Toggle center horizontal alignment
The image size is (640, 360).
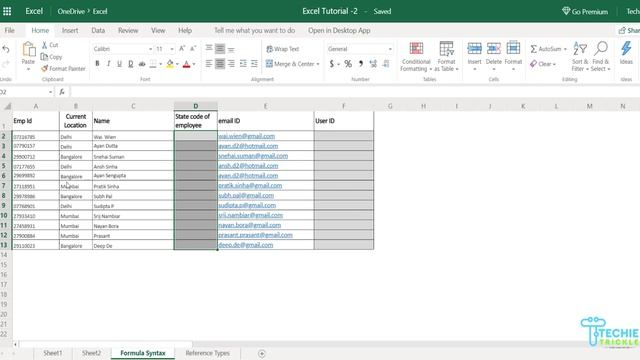pyautogui.click(x=220, y=64)
